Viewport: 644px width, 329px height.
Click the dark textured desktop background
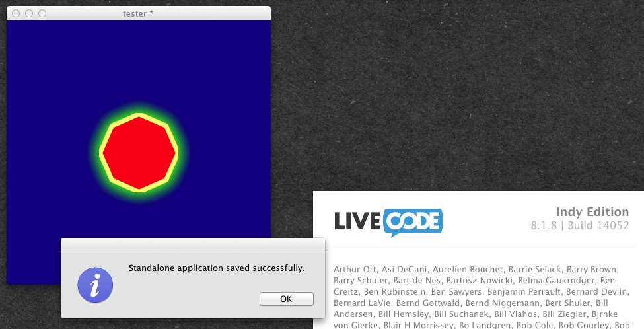click(x=462, y=99)
